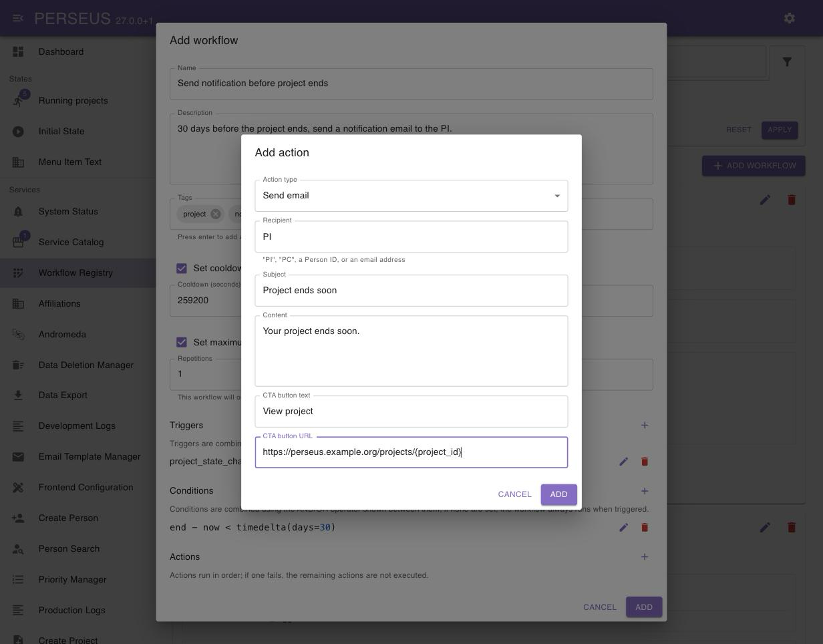
Task: Toggle the Set cooldown checkbox
Action: click(182, 269)
